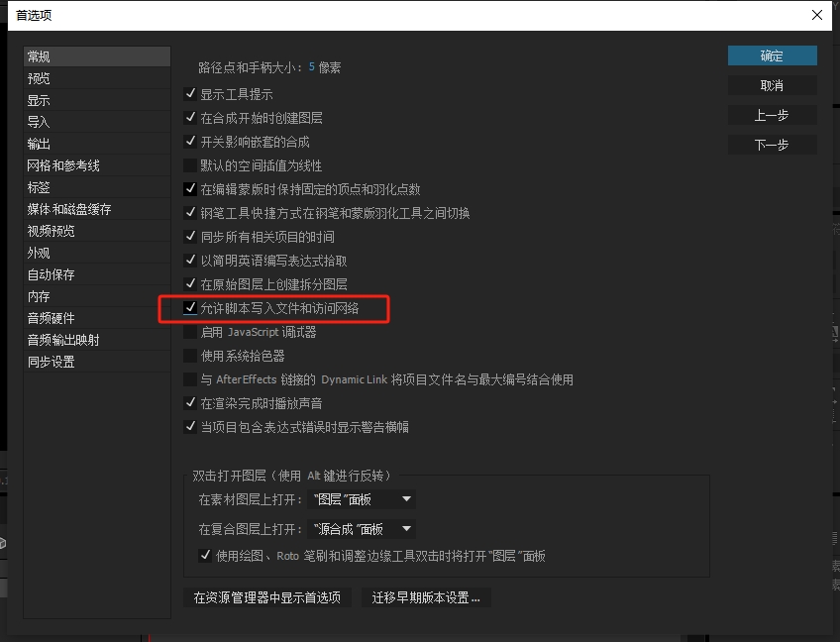Toggle 使用绘图、Roto 笔刷 checkbox
The height and width of the screenshot is (642, 840).
click(x=205, y=556)
